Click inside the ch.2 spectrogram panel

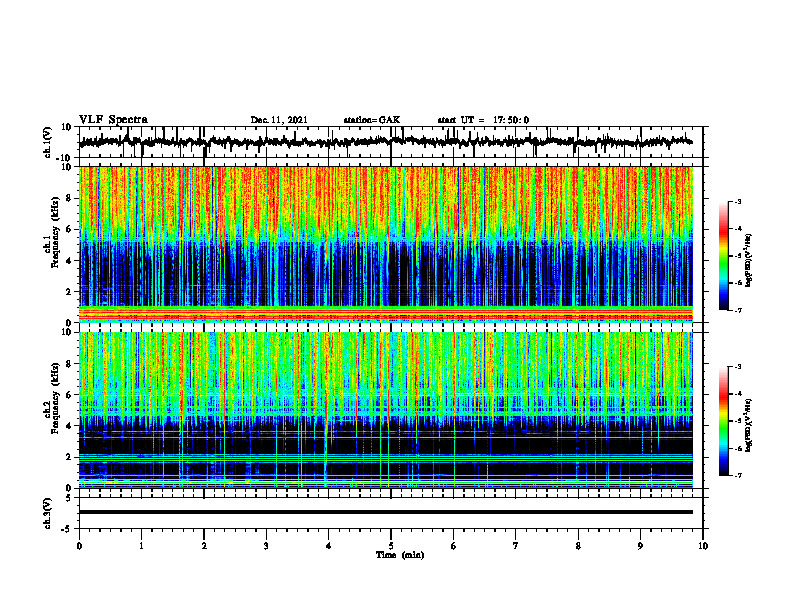[x=386, y=410]
